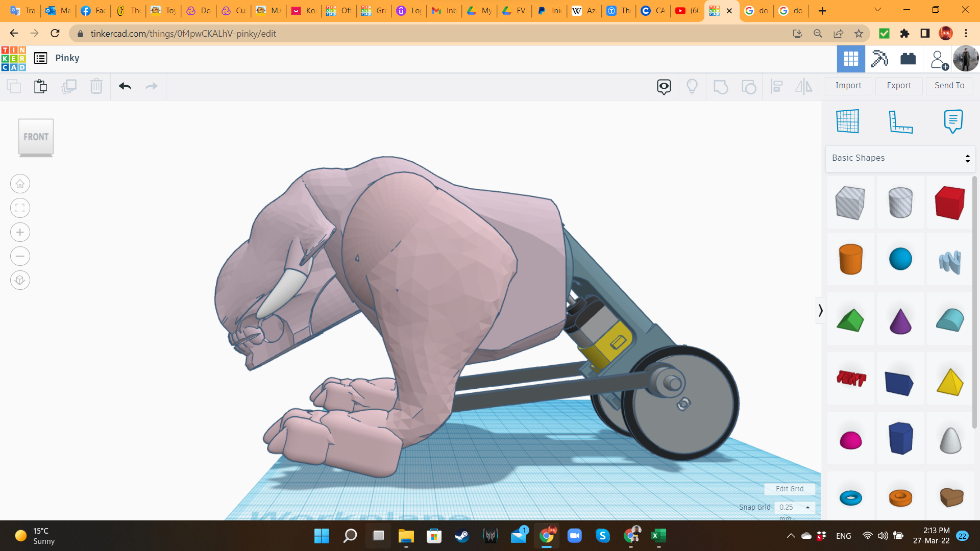
Task: Click the Zoom out minus icon
Action: click(x=20, y=256)
